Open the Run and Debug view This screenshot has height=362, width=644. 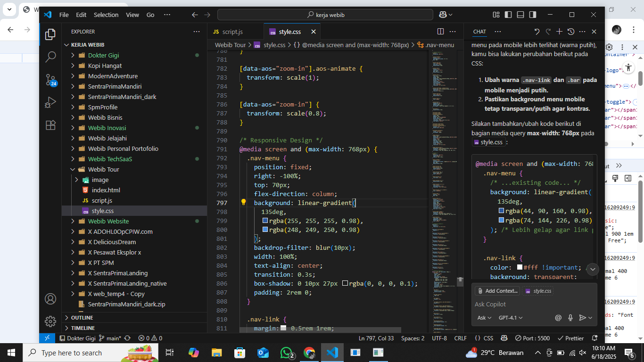(50, 102)
